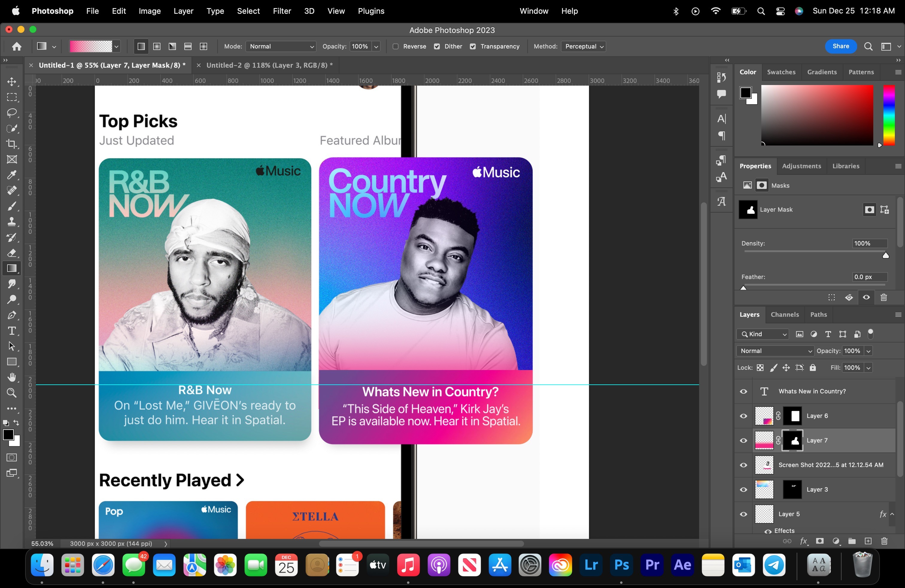Select the Move tool
This screenshot has width=905, height=588.
pyautogui.click(x=12, y=82)
